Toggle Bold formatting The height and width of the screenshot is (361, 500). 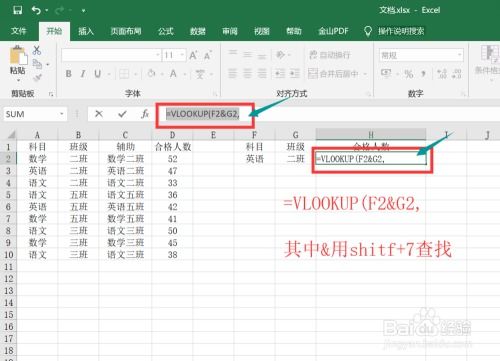click(68, 74)
